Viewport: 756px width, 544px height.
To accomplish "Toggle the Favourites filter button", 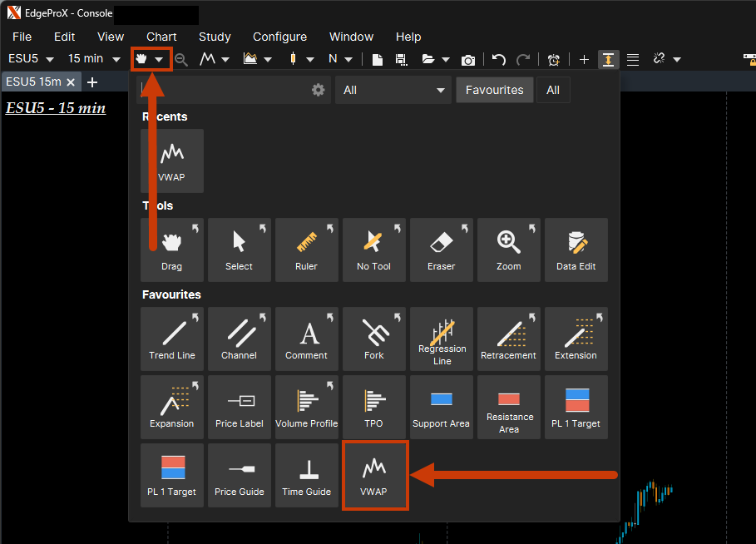I will point(494,90).
